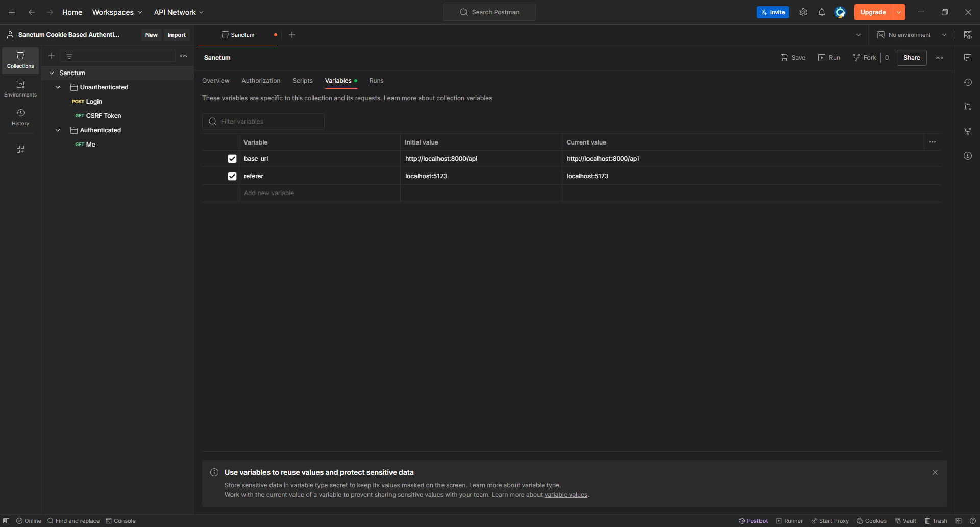
Task: Open the notifications bell
Action: coord(821,12)
